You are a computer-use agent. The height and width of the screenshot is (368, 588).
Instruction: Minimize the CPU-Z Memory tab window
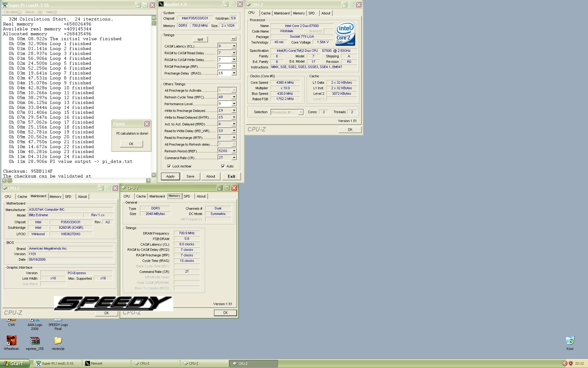220,188
